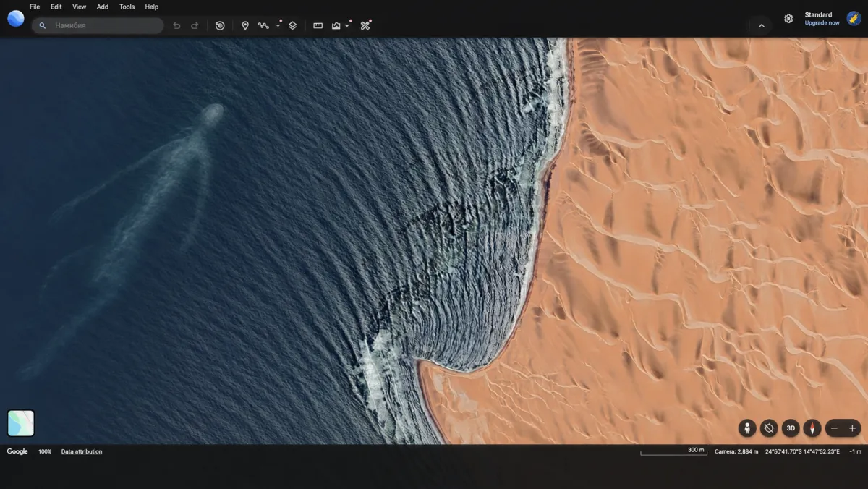Open the Help menu
This screenshot has width=868, height=489.
pyautogui.click(x=152, y=7)
